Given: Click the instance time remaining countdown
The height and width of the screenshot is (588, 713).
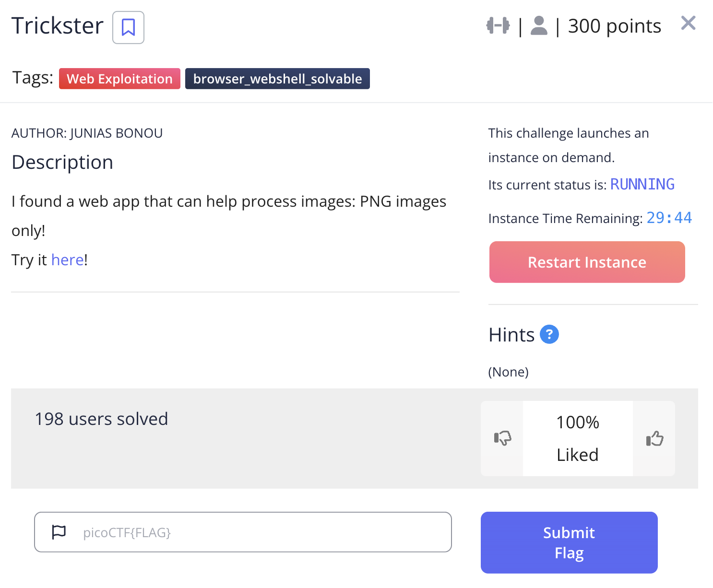Looking at the screenshot, I should pyautogui.click(x=669, y=218).
